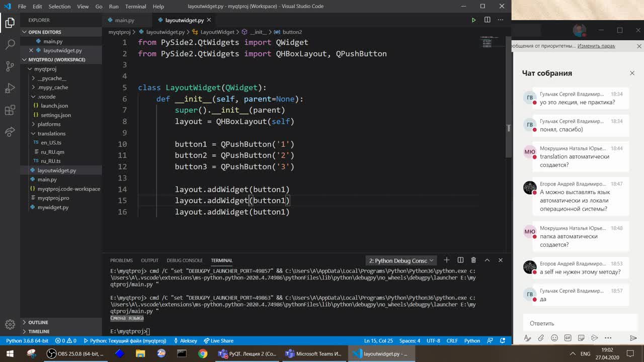644x362 pixels.
Task: Open Format options in Teams reply box
Action: coord(527,338)
